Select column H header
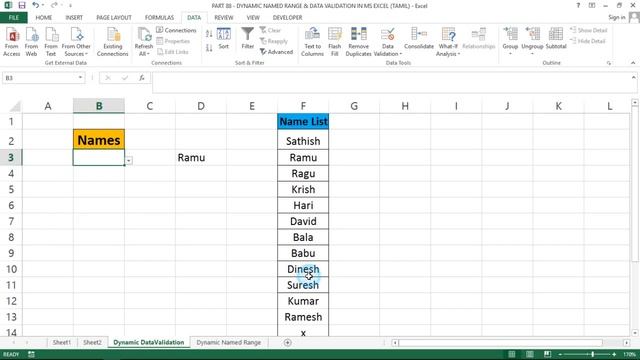 point(405,106)
